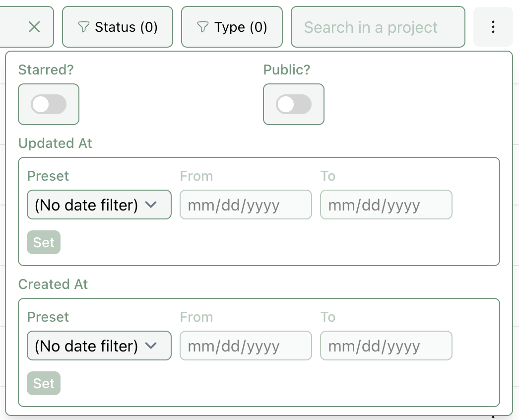Viewport: 519px width, 420px height.
Task: Click the funnel icon beside Status
Action: point(83,27)
